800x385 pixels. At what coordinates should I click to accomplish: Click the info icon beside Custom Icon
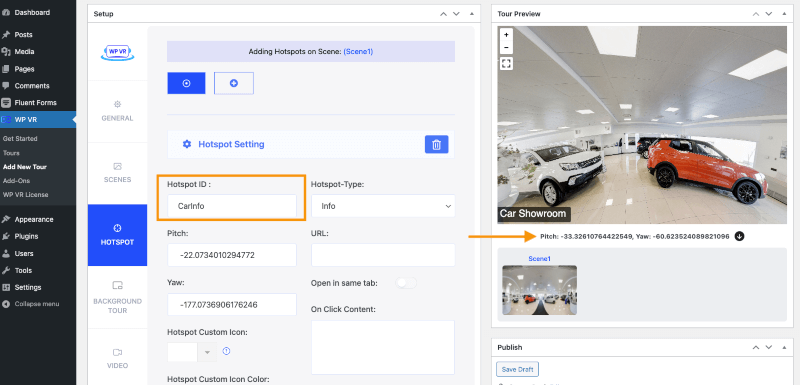pyautogui.click(x=227, y=351)
